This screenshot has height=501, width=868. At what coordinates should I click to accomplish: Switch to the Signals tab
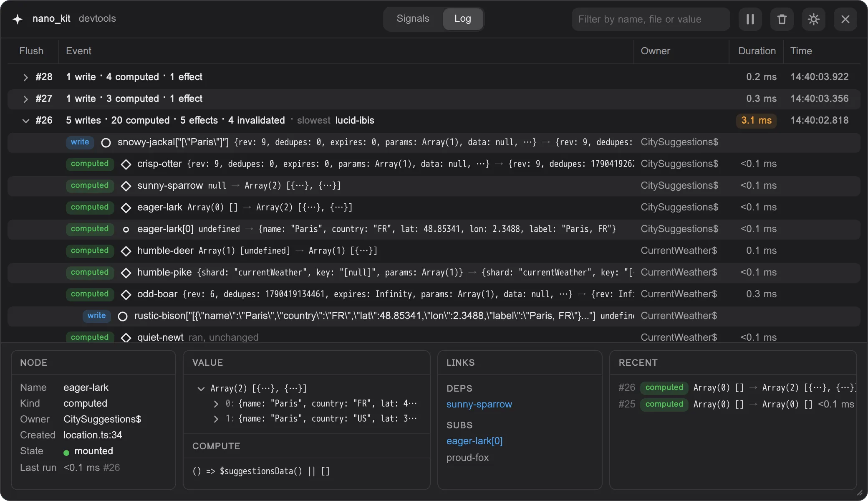click(x=413, y=19)
